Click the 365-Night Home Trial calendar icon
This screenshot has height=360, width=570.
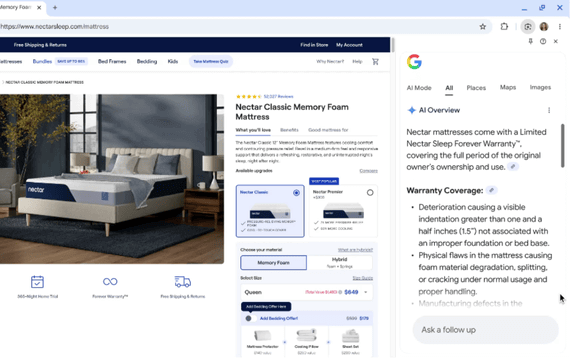(37, 282)
